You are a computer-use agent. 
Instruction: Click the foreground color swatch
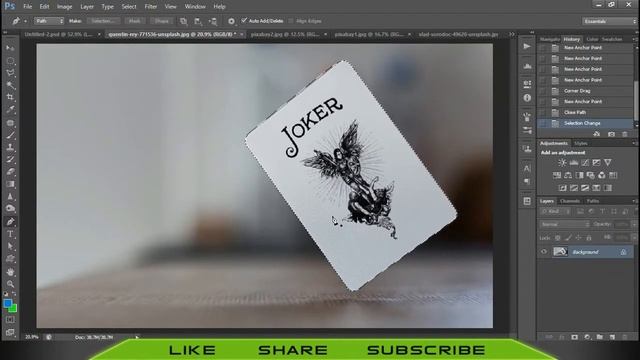(7, 303)
